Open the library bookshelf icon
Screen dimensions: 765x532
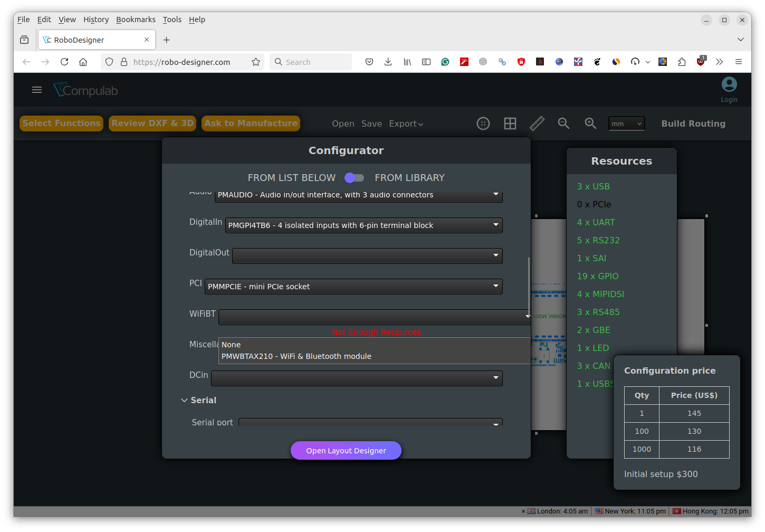pos(407,62)
